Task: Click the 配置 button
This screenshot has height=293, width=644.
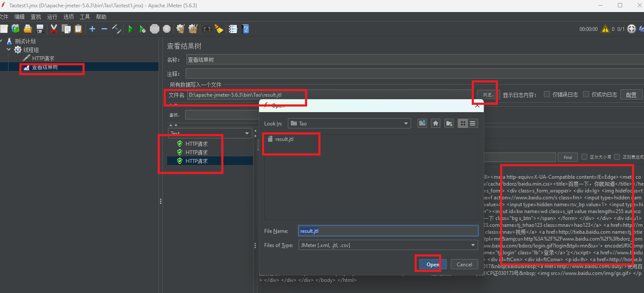Action: [x=631, y=95]
